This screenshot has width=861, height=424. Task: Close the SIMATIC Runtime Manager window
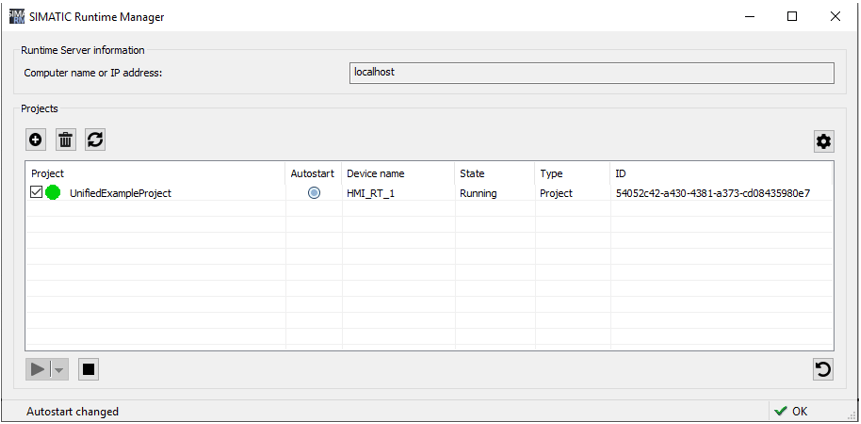pos(835,16)
